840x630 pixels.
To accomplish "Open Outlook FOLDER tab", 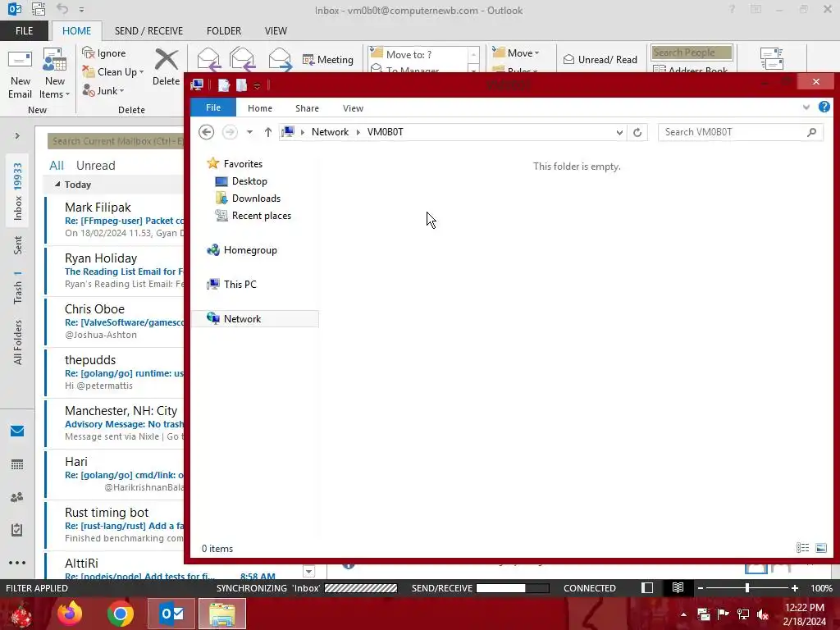I will coord(224,31).
